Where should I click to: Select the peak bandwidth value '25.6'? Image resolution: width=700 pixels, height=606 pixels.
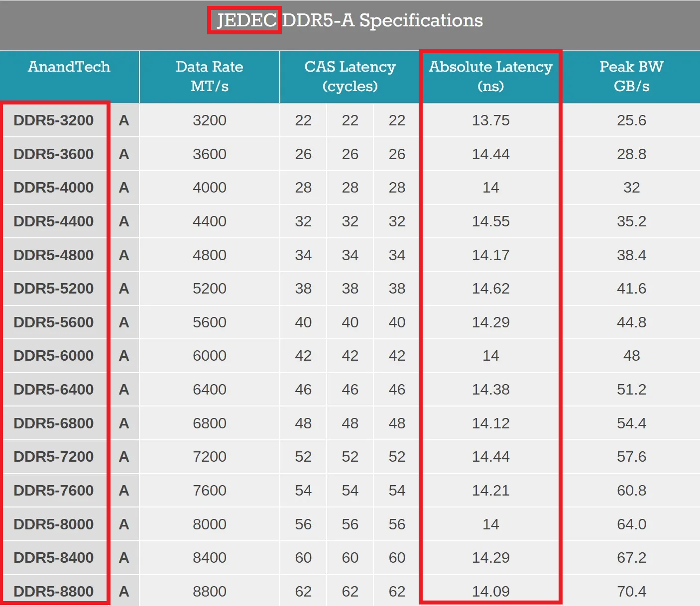(x=631, y=120)
